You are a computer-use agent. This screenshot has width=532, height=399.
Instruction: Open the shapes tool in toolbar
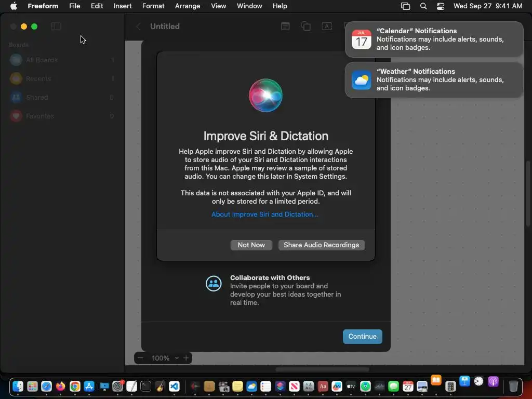[305, 26]
